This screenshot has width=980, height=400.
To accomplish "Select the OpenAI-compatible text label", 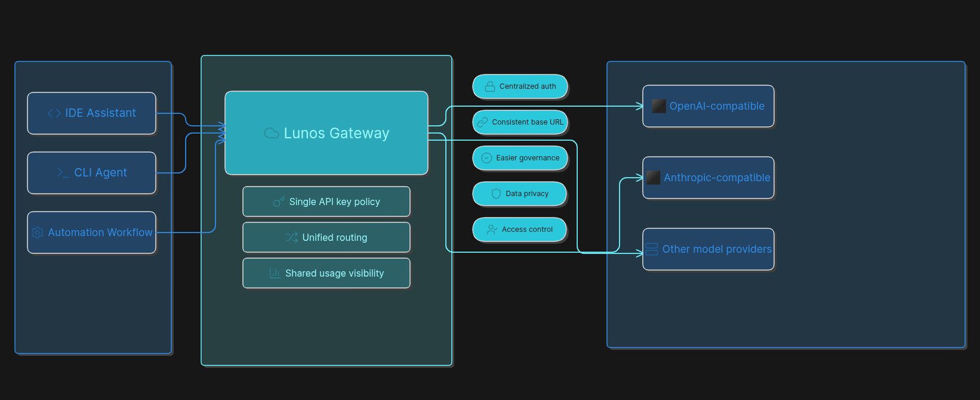I will pyautogui.click(x=717, y=106).
